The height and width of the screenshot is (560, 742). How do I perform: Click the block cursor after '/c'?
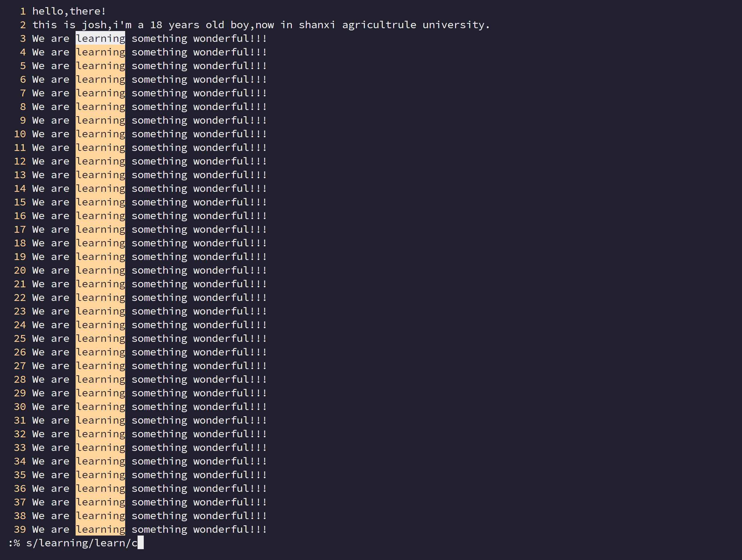click(x=141, y=543)
